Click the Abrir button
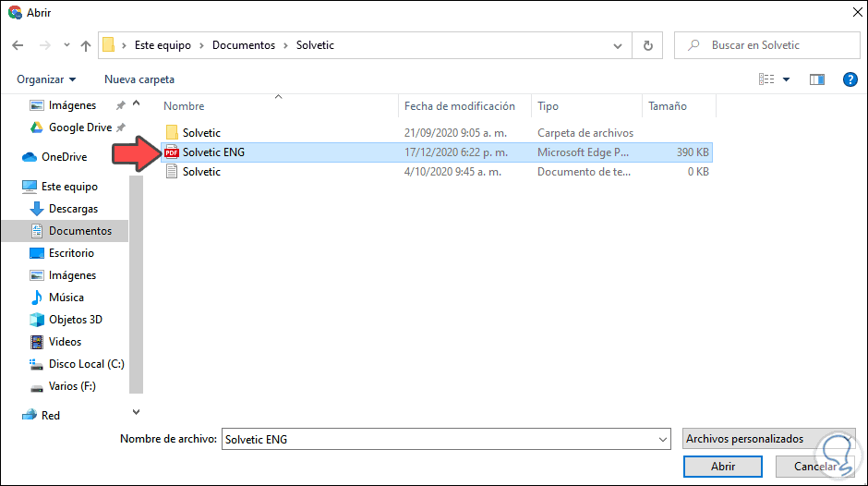868x486 pixels. tap(723, 467)
